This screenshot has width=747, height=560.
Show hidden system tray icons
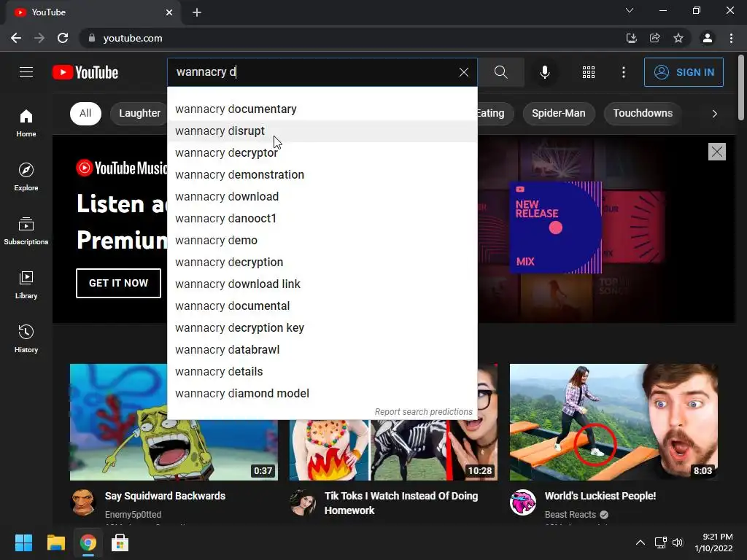640,542
